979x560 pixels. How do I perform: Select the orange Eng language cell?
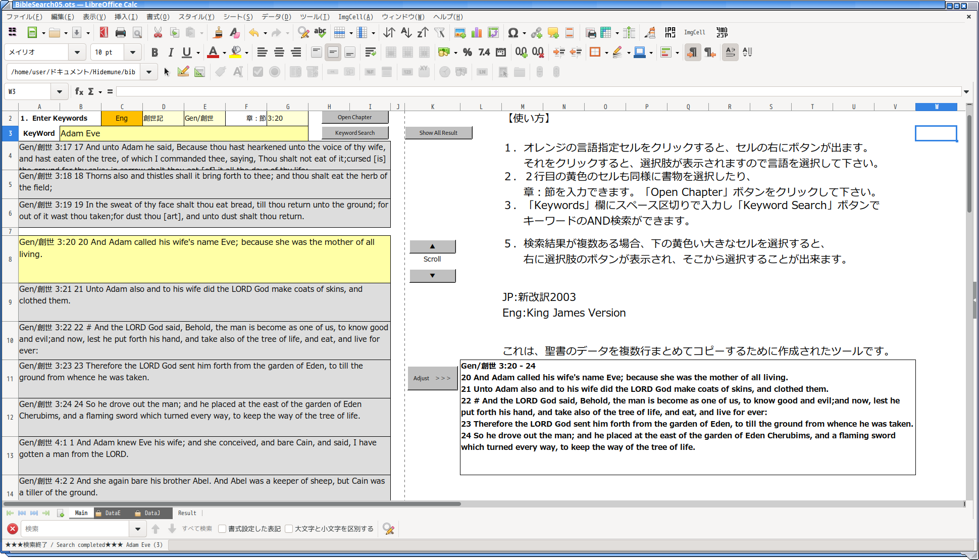pyautogui.click(x=122, y=118)
